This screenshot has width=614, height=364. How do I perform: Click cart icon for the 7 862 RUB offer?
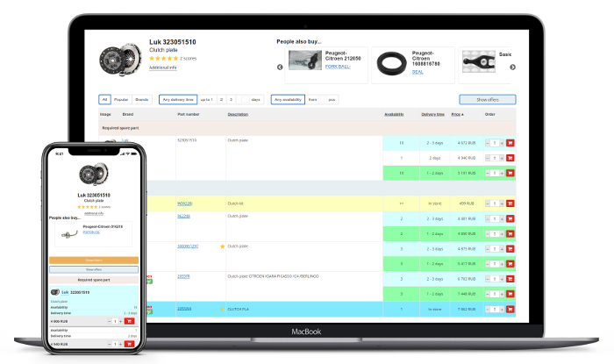click(x=510, y=309)
